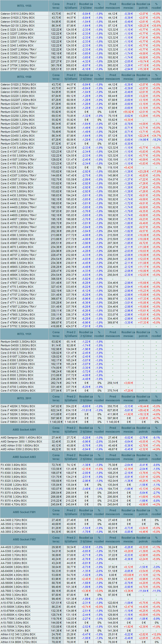Select row 'Celeron G1820 2.70GHz BOX'

[81, 84]
